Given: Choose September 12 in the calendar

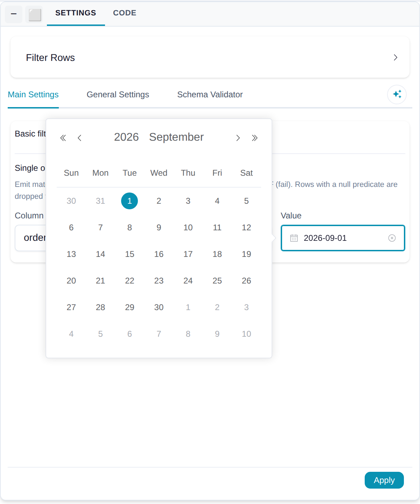Looking at the screenshot, I should pyautogui.click(x=246, y=227).
